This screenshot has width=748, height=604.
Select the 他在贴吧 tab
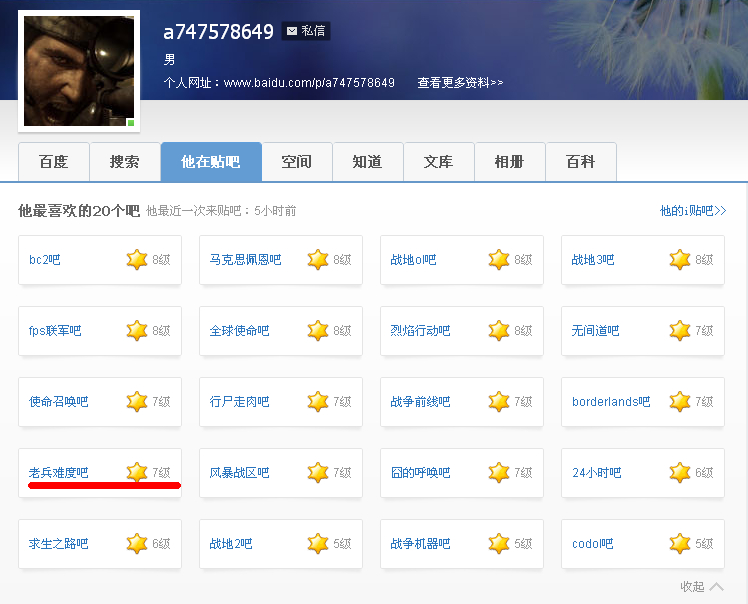211,162
